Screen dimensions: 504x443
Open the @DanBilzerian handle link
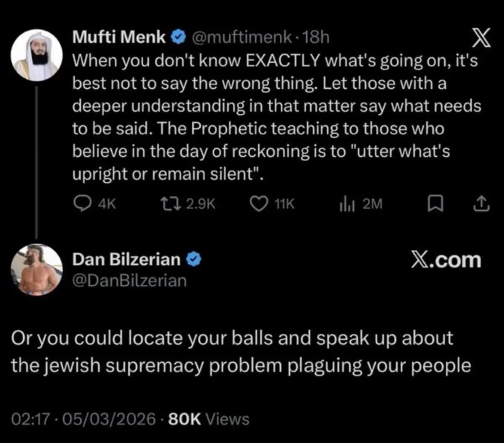129,280
